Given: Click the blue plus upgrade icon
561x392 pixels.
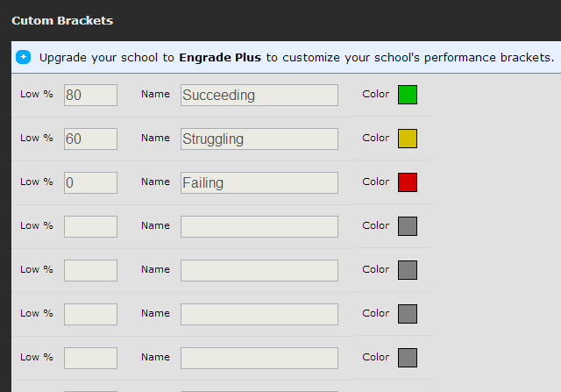Looking at the screenshot, I should click(x=24, y=57).
